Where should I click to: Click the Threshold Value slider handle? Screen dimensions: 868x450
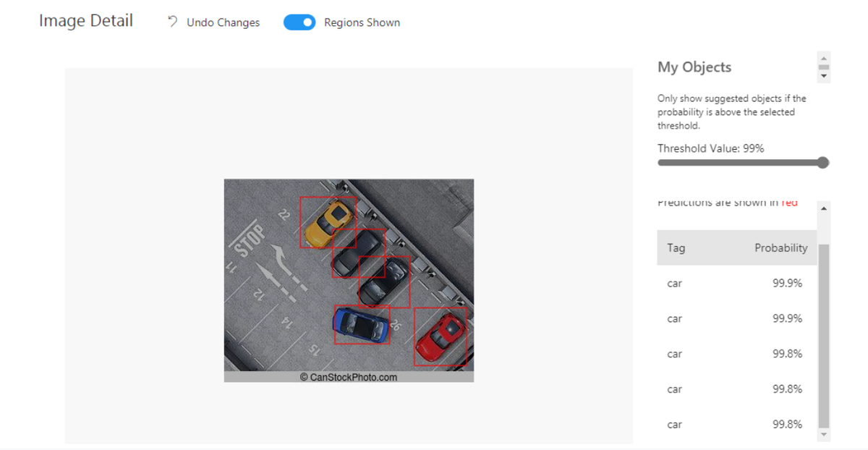click(x=822, y=163)
